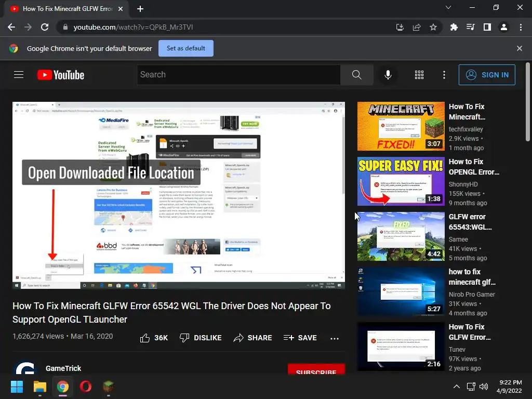Image resolution: width=532 pixels, height=399 pixels.
Task: Set Chrome as default browser
Action: pyautogui.click(x=186, y=48)
